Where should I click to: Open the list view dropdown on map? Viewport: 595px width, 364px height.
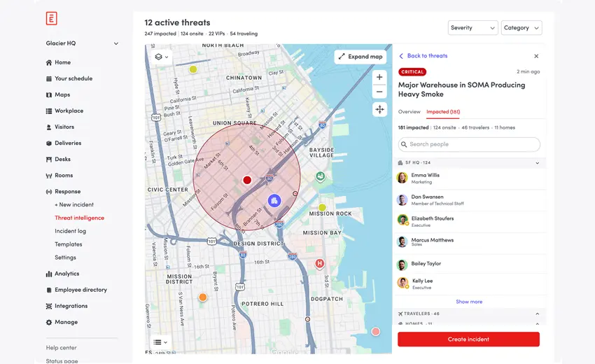[x=160, y=342]
